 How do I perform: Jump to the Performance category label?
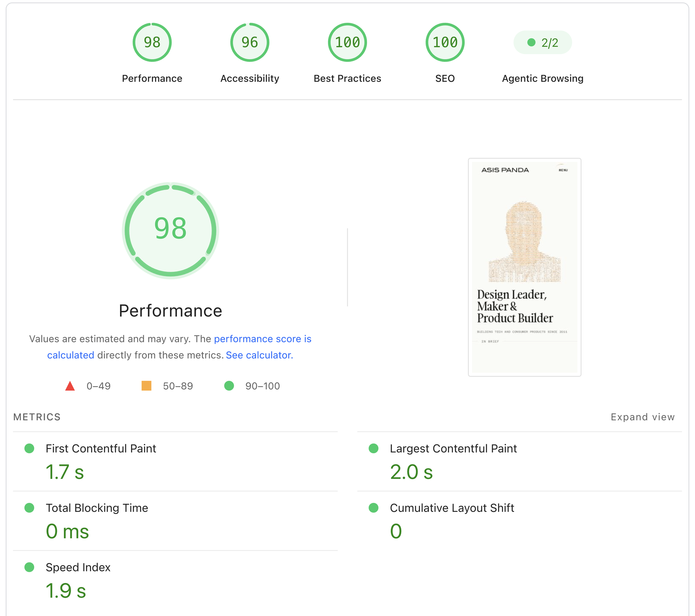coord(152,79)
